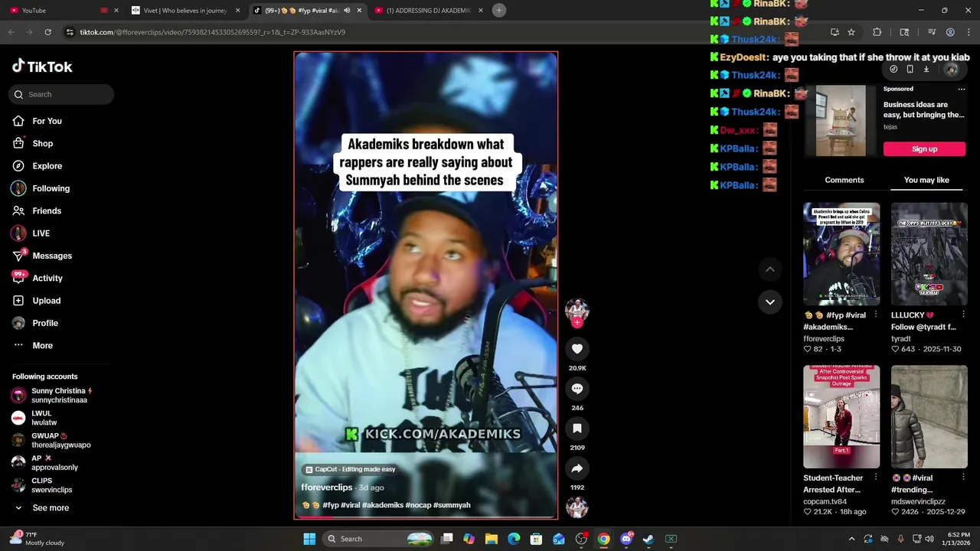Open options for LLLUCKY recommended video
Viewport: 980px width, 551px height.
click(x=963, y=315)
